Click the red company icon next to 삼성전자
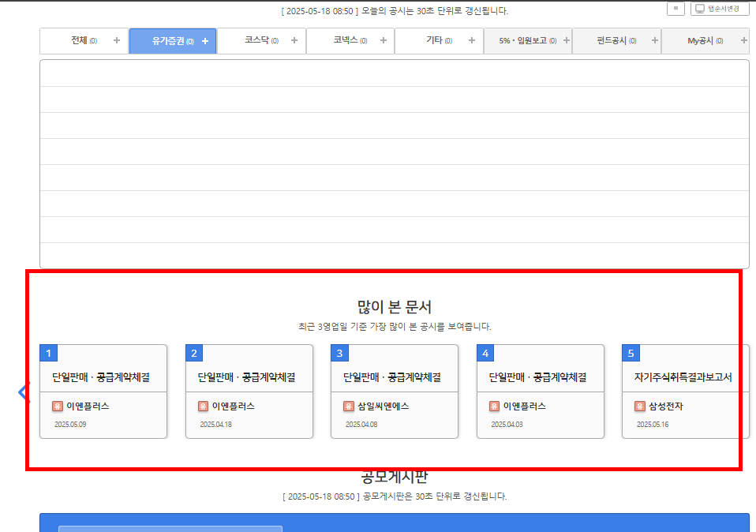756x532 pixels. coord(641,406)
